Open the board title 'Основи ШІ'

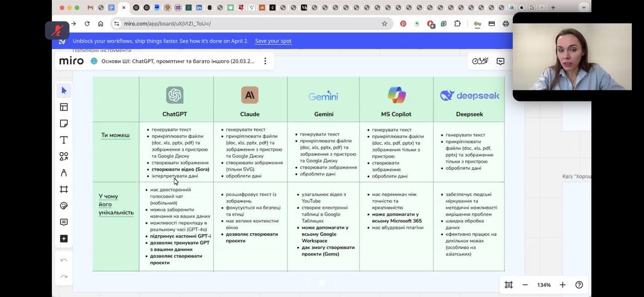point(178,61)
